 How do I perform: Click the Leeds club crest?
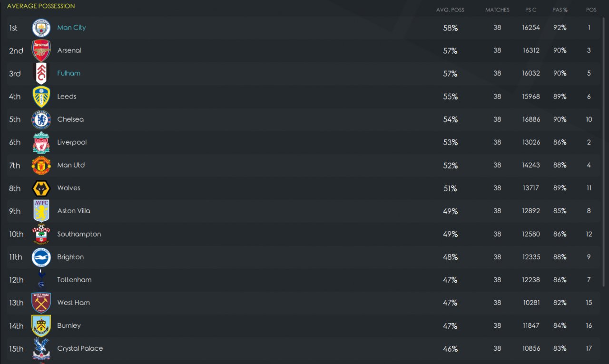(x=41, y=97)
